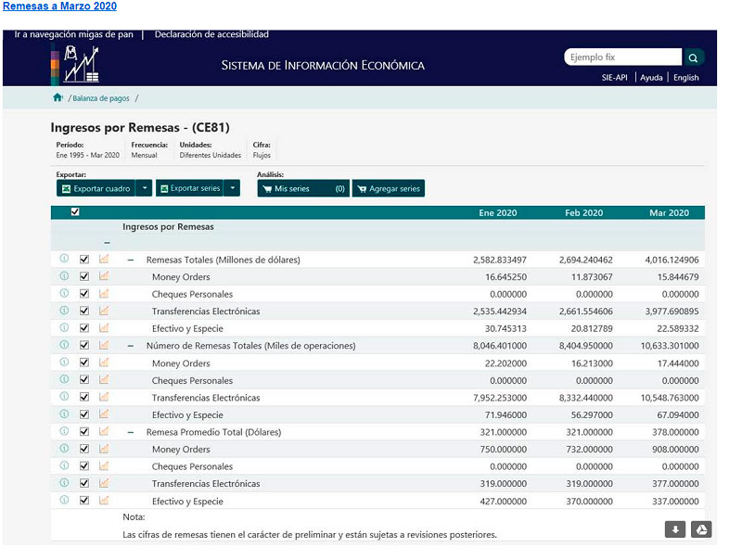Screen dimensions: 742x560
Task: Open the Exportar cuadro dropdown arrow
Action: 144,188
